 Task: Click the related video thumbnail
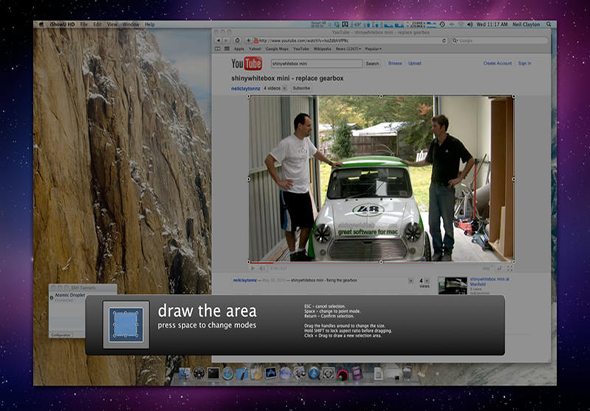pos(453,286)
